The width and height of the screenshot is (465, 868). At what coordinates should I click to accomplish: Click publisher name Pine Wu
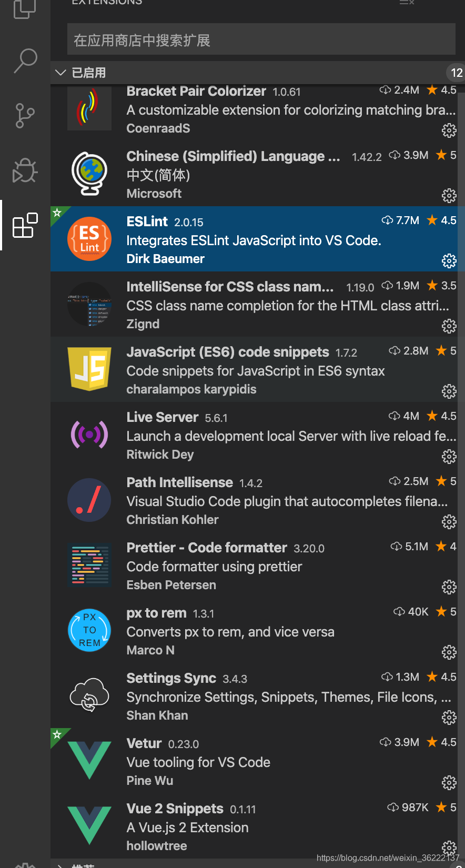click(150, 781)
